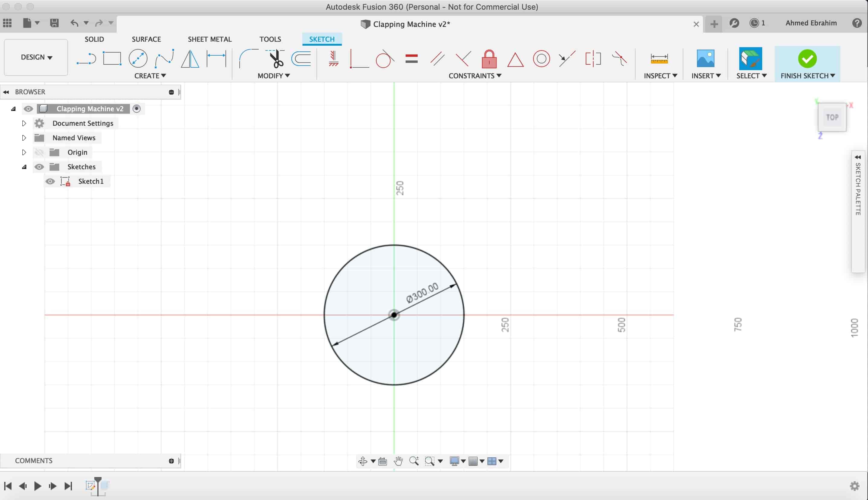This screenshot has height=500, width=868.
Task: Expand the Origin folder node
Action: 24,152
